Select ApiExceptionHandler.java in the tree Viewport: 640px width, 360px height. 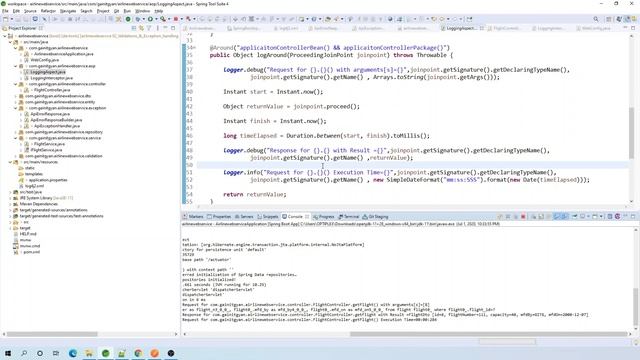tap(57, 126)
